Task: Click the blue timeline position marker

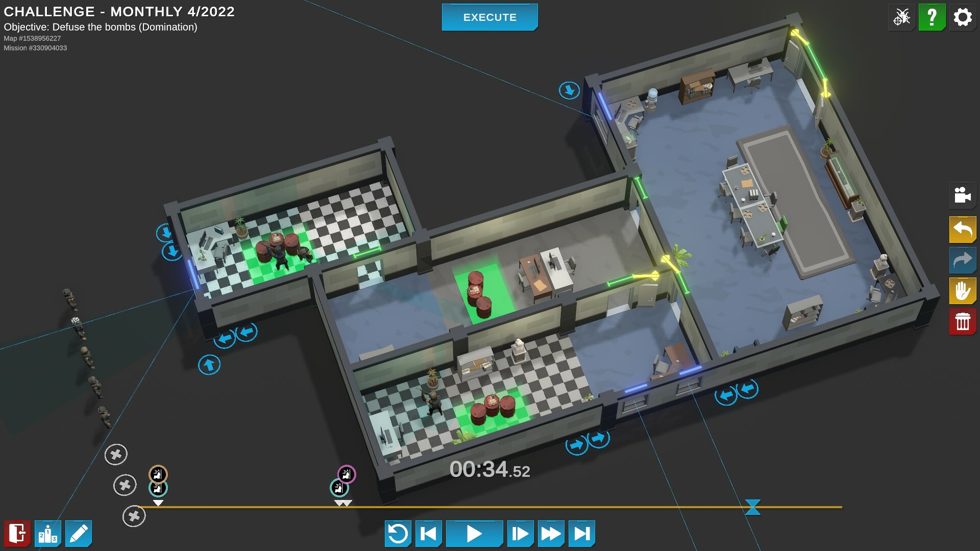Action: (x=753, y=507)
